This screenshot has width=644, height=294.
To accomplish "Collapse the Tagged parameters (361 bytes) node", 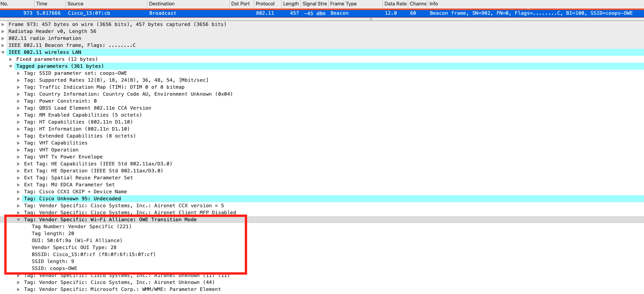I will (x=11, y=66).
